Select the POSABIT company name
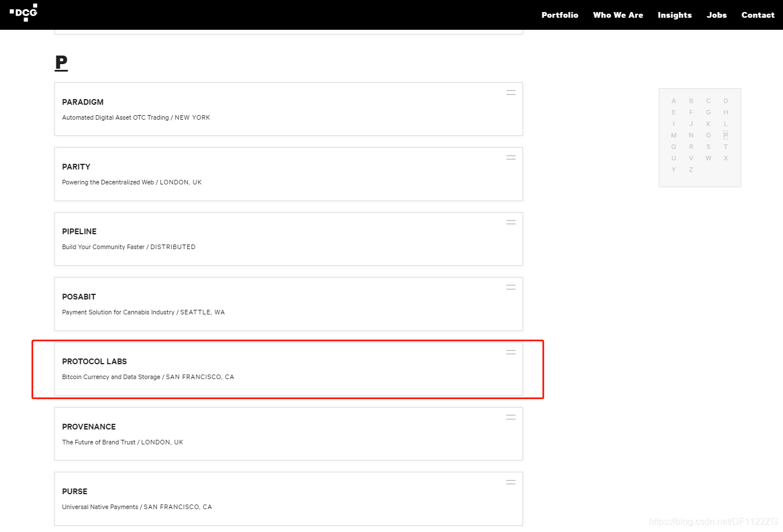783x532 pixels. point(79,297)
